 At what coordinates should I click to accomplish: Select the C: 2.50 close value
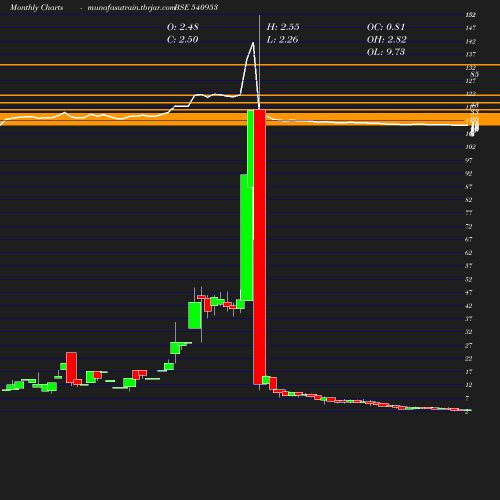point(183,39)
